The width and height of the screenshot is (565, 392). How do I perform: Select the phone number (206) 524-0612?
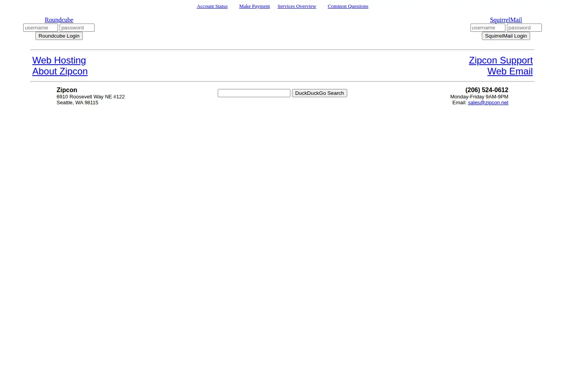[487, 90]
